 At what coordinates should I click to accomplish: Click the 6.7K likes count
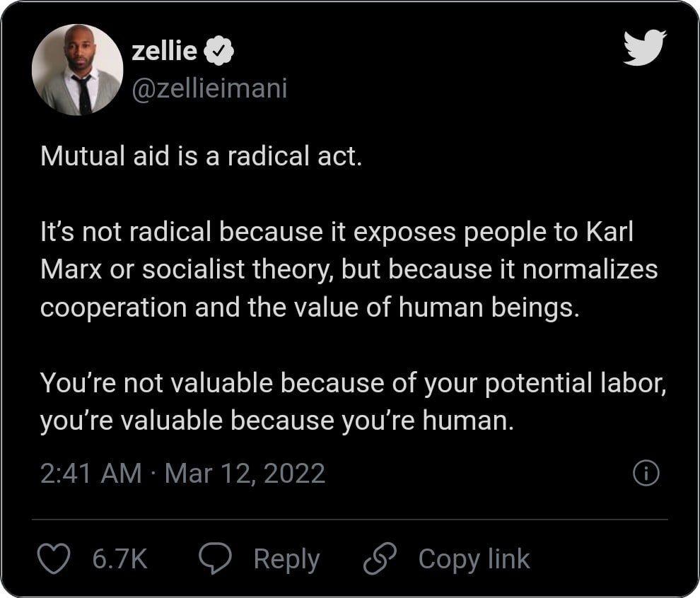[119, 559]
